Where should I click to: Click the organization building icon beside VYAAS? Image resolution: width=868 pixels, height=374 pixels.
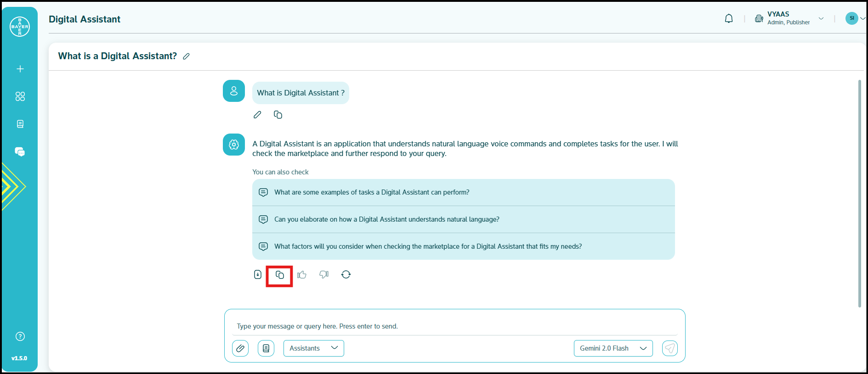[x=759, y=19]
